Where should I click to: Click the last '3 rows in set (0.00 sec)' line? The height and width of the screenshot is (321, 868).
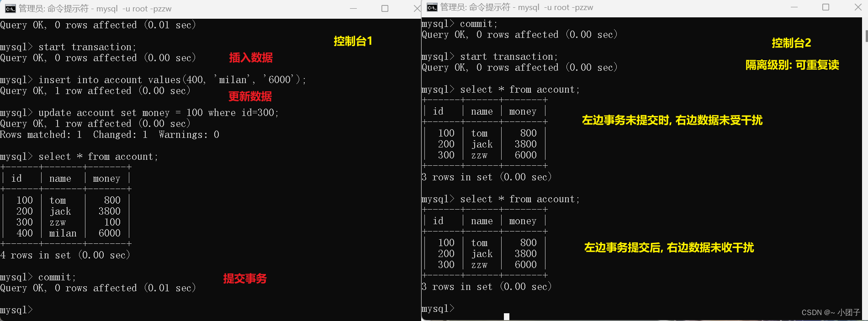[487, 287]
